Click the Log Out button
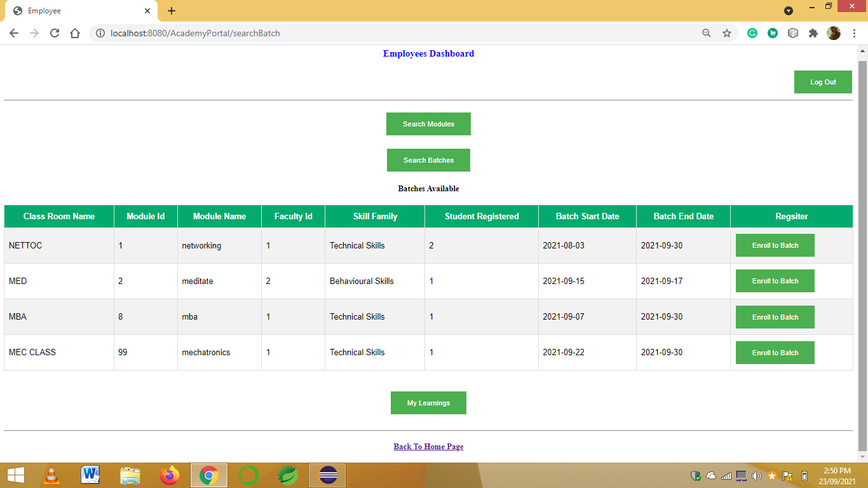 pos(823,81)
